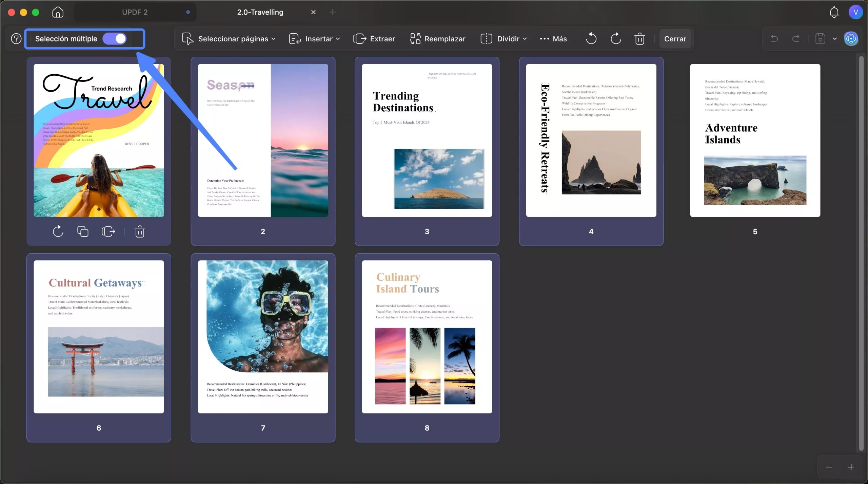
Task: Rotate page 1 via thumbnail icon
Action: tap(58, 231)
